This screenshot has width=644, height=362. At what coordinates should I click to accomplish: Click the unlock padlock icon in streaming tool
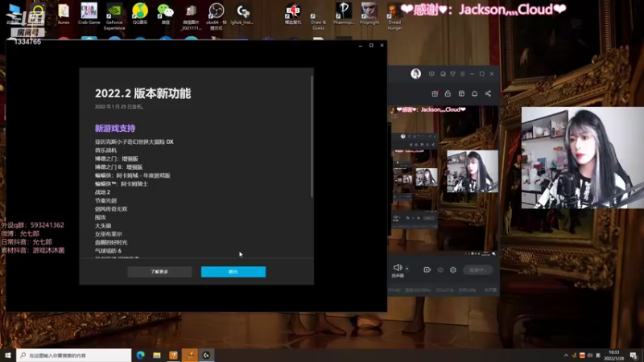click(448, 93)
